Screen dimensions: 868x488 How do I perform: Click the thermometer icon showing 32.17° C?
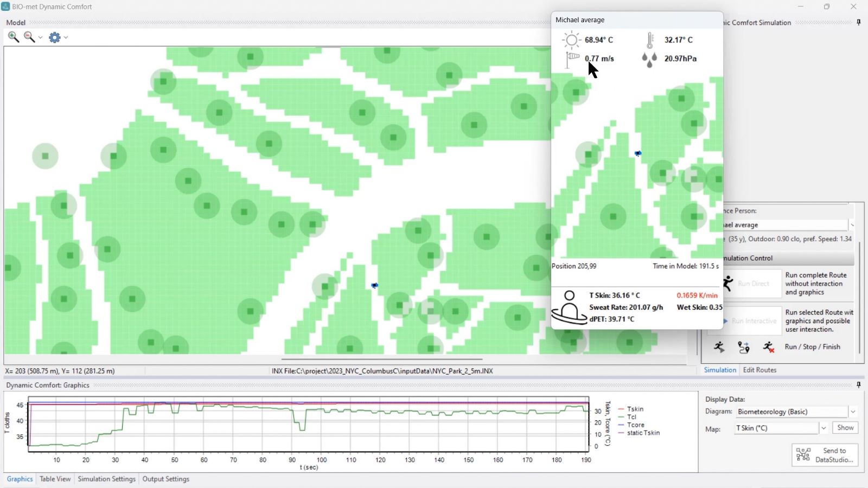pyautogui.click(x=650, y=39)
